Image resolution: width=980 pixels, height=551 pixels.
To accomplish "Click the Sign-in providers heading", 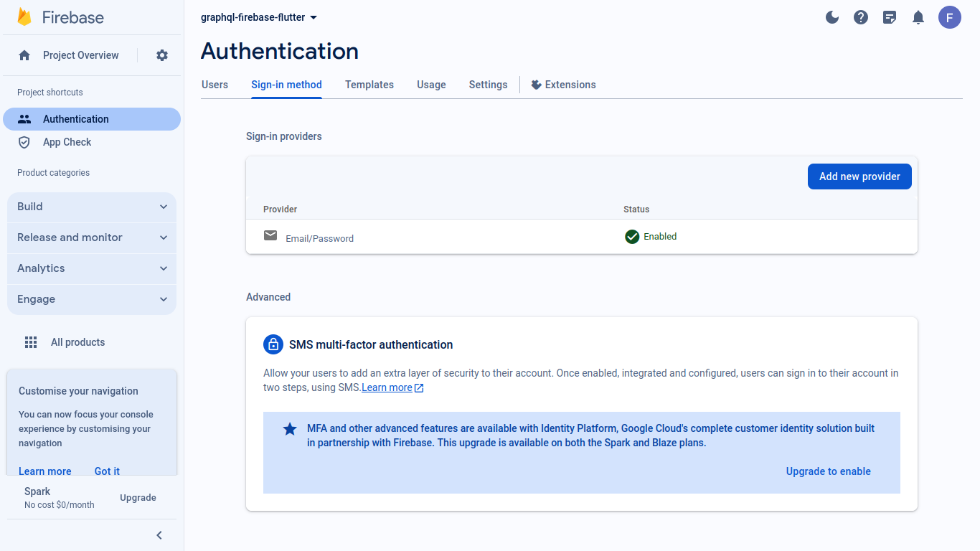I will click(x=284, y=136).
